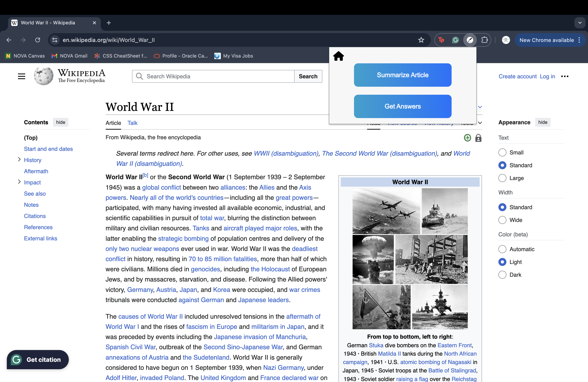Screen dimensions: 588x382
Task: Select the Large text size option
Action: pos(502,178)
